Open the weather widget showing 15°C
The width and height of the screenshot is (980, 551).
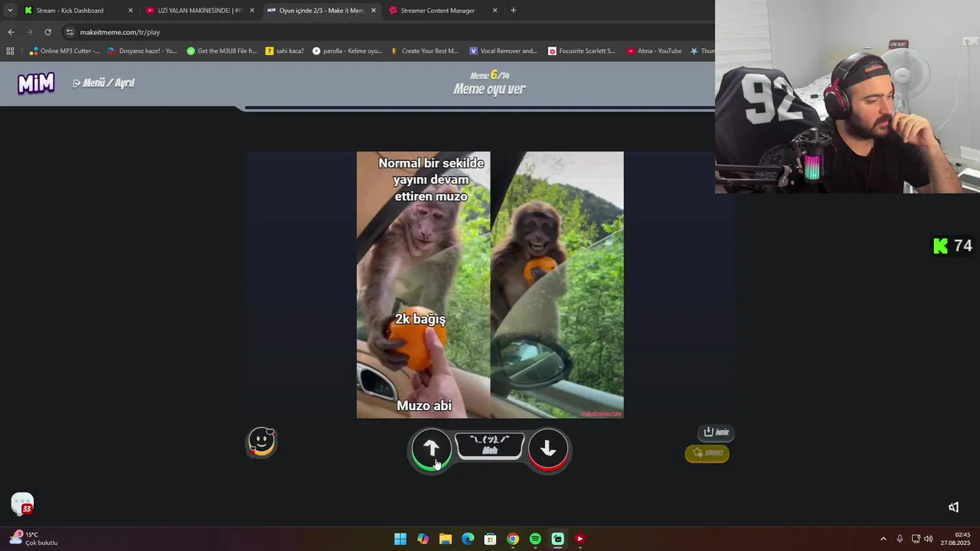(x=34, y=539)
